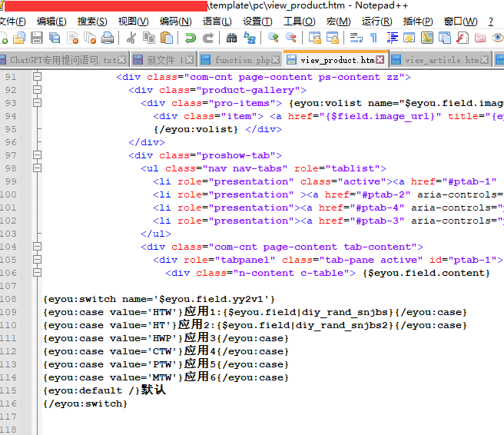
Task: Click the green Undo arrow
Action: point(191,38)
